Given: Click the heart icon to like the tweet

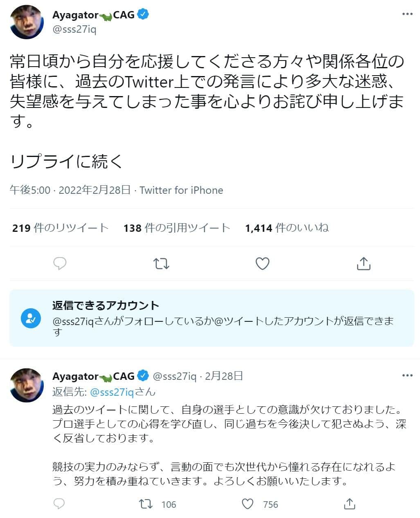Looking at the screenshot, I should (x=262, y=264).
